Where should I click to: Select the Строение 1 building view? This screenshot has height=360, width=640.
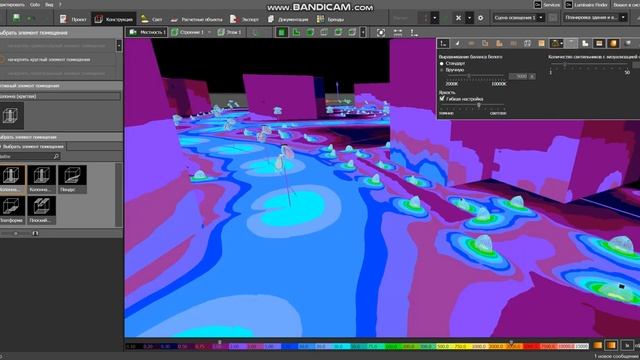tap(187, 32)
